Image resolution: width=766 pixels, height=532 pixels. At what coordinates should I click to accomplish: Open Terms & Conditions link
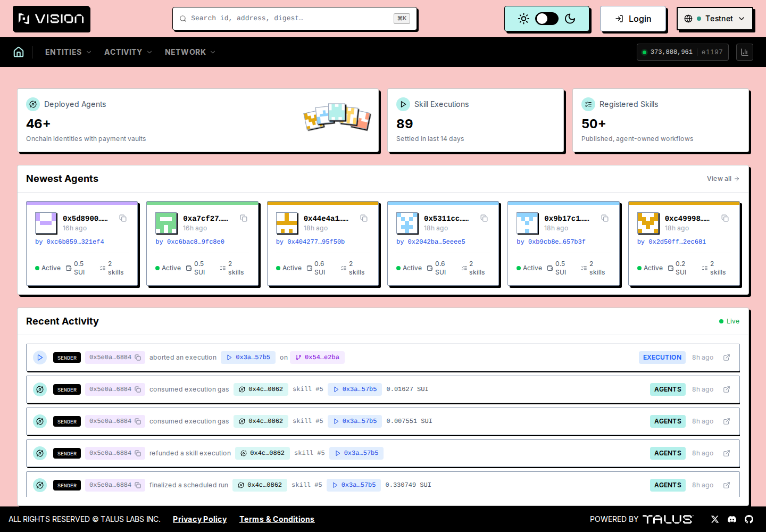click(277, 519)
